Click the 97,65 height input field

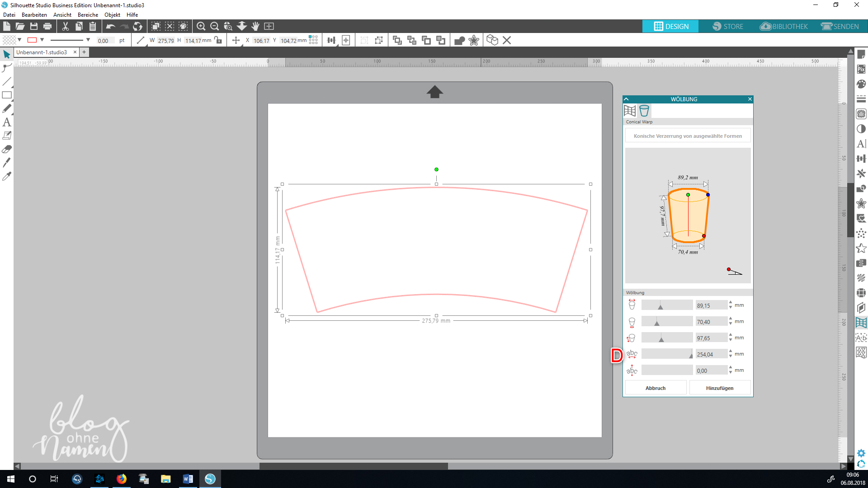(711, 338)
